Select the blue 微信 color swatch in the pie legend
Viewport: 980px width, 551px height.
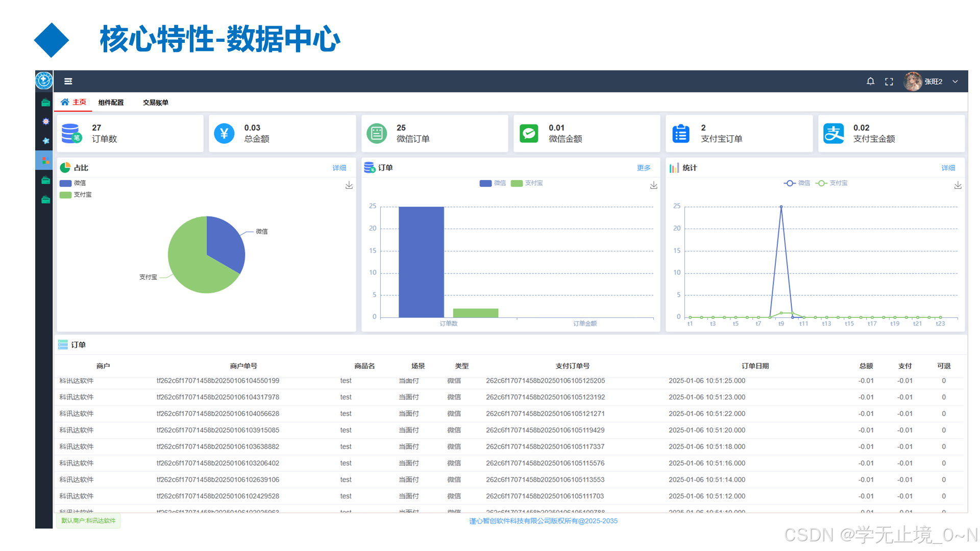click(64, 183)
